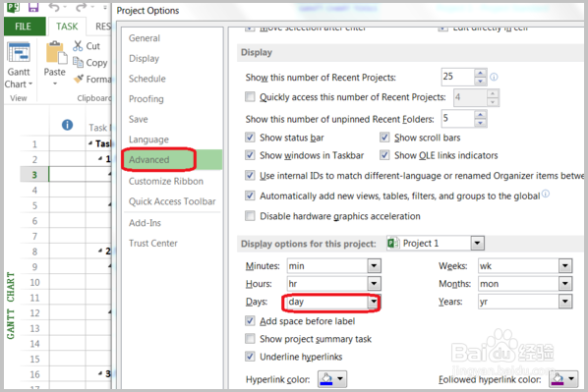
Task: Select Save category in options sidebar
Action: pyautogui.click(x=139, y=119)
